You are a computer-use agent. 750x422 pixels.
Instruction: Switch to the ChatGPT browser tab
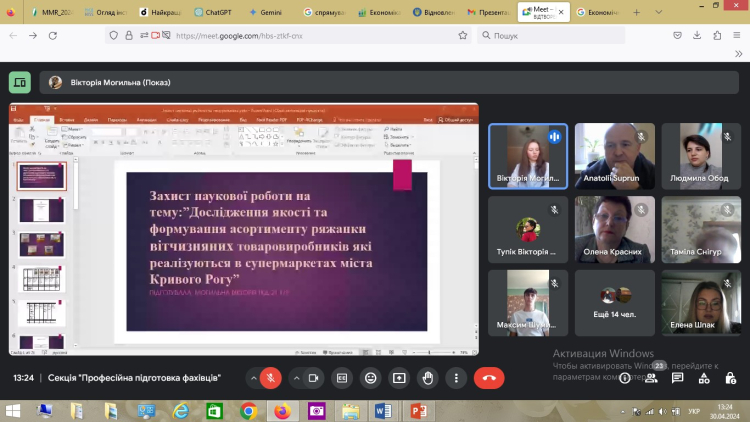click(216, 12)
